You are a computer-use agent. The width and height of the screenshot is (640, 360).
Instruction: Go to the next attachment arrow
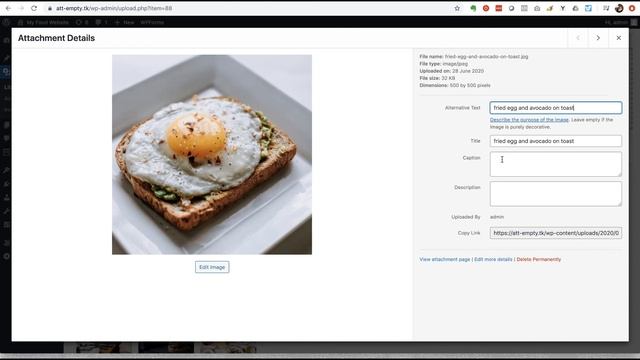point(598,38)
